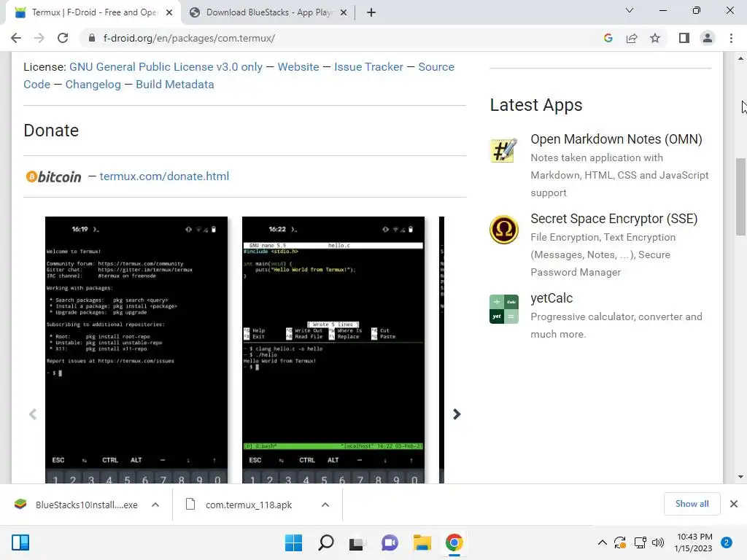Viewport: 747px width, 560px height.
Task: Open the Termux welcome screenshot
Action: click(x=136, y=350)
